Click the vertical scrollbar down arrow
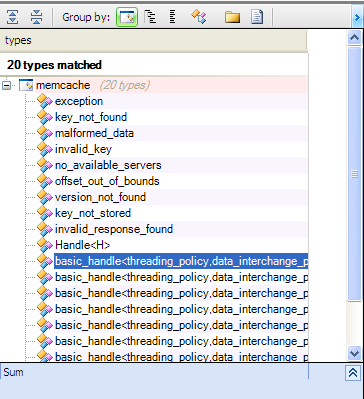The height and width of the screenshot is (399, 364). point(354,353)
